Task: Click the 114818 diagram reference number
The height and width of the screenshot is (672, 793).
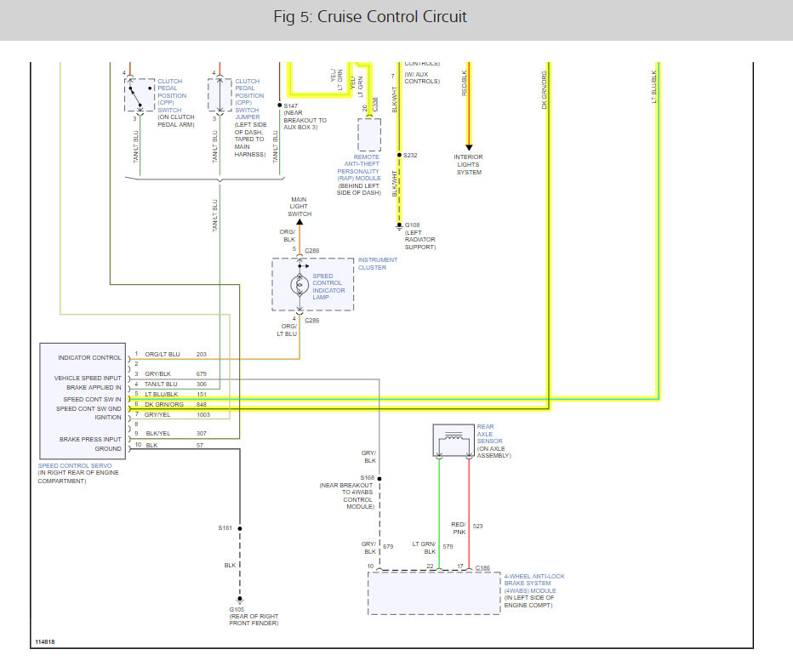Action: pos(45,643)
